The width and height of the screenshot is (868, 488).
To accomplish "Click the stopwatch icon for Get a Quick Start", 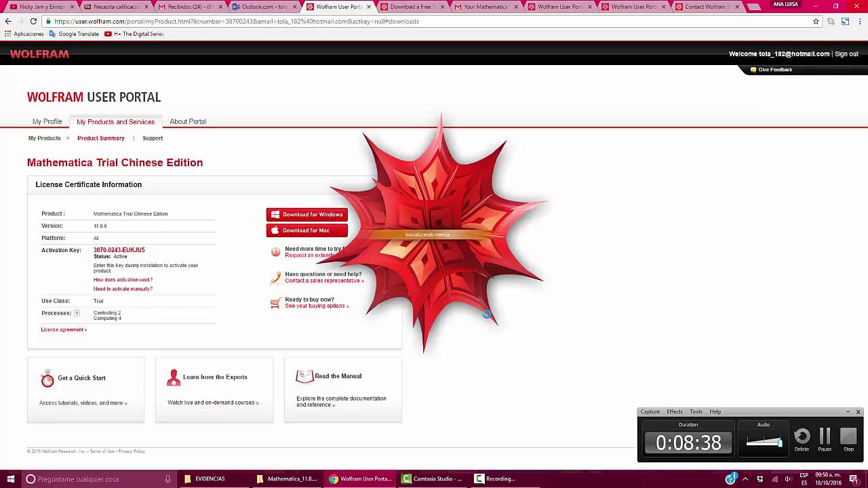I will click(x=47, y=378).
